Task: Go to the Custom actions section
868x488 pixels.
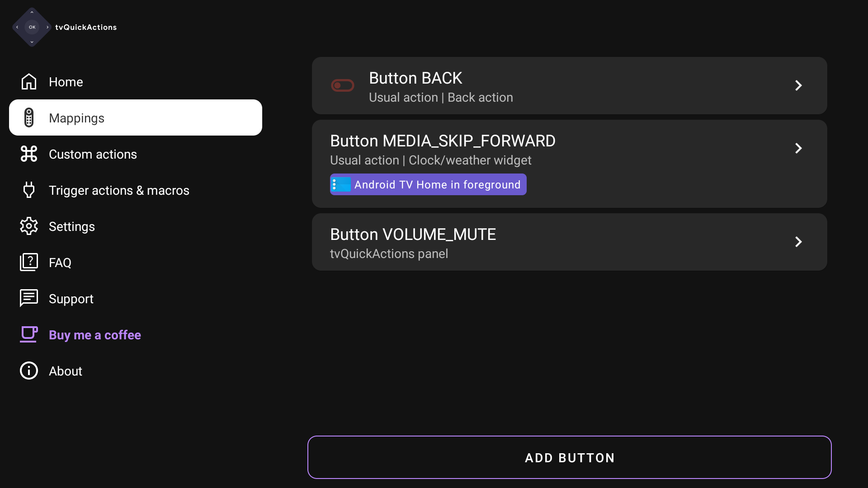Action: (93, 154)
